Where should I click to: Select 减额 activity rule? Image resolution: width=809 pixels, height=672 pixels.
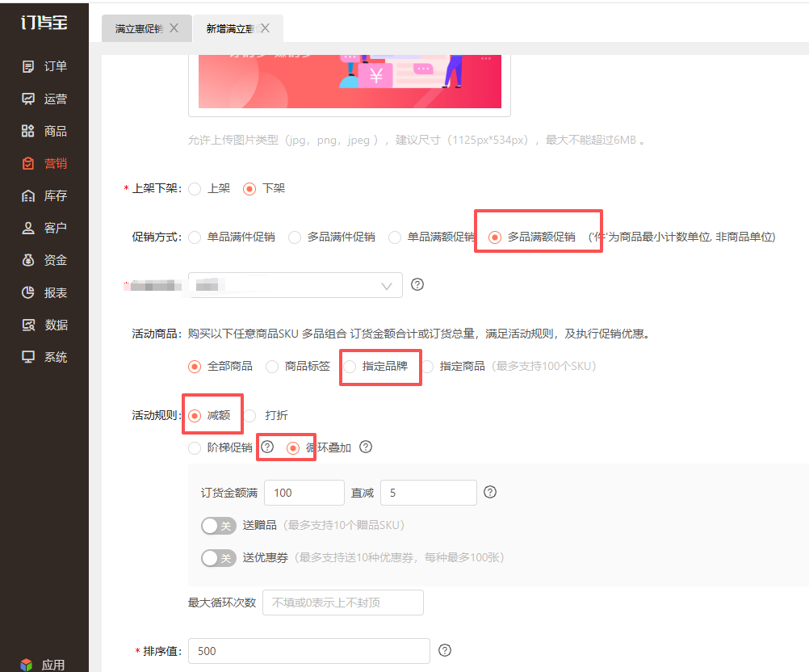(195, 416)
